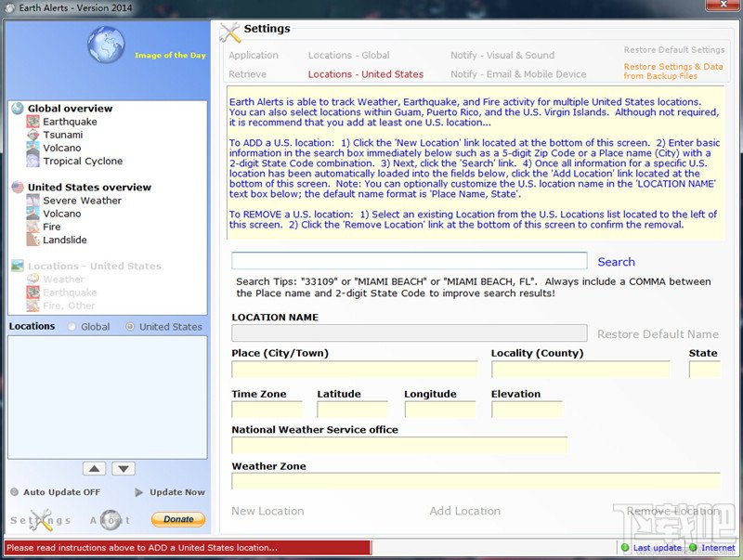The height and width of the screenshot is (560, 743).
Task: Move location up with the up arrow button
Action: click(x=95, y=469)
